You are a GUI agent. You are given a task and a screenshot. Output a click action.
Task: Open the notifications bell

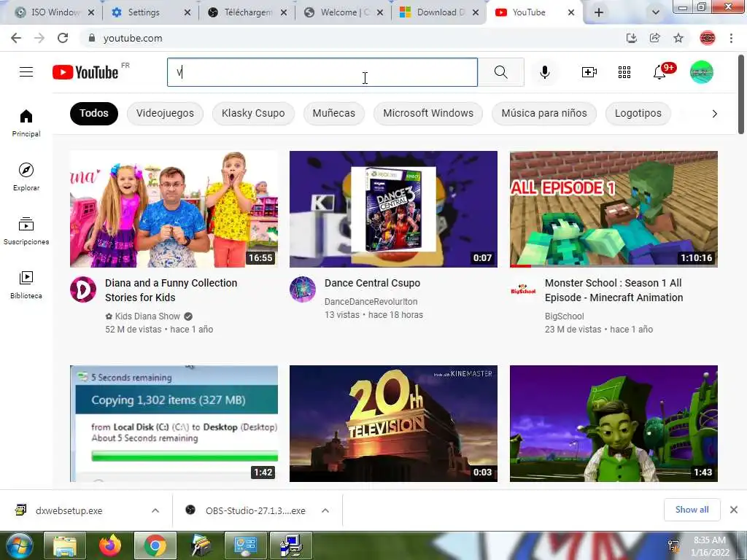click(x=659, y=72)
